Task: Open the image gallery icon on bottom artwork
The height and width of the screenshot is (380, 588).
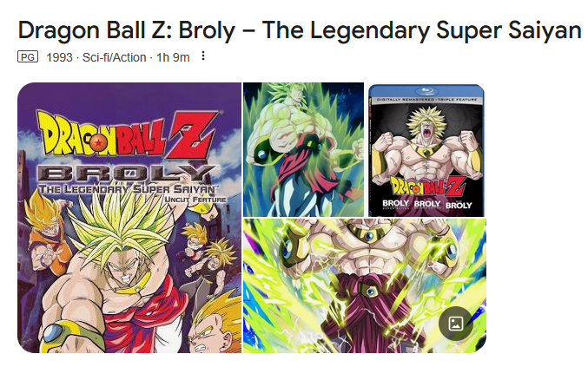Action: 456,324
